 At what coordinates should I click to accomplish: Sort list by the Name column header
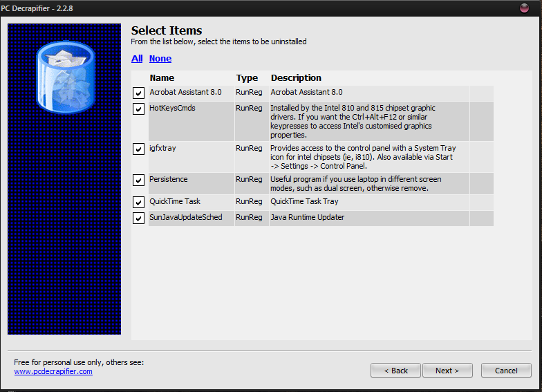coord(162,77)
